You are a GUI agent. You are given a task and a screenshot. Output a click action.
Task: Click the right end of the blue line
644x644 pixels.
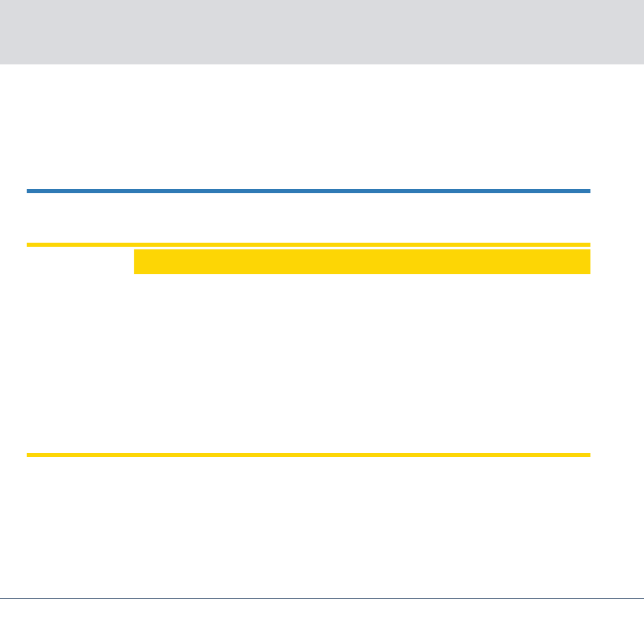[588, 191]
